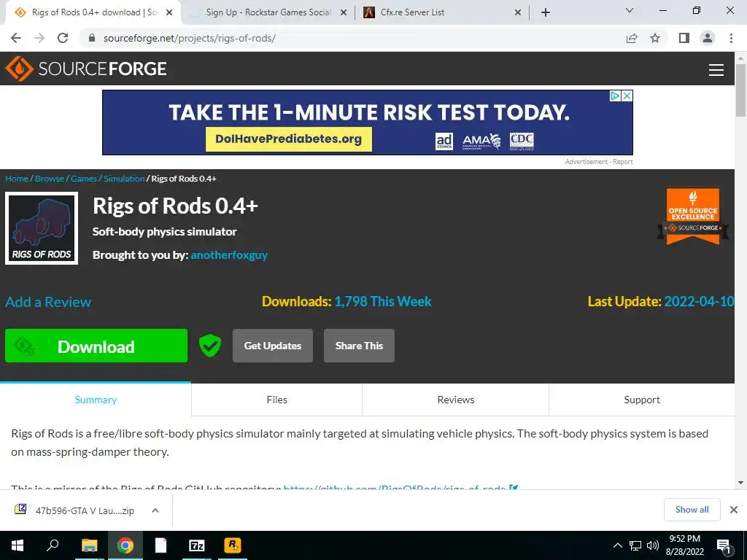Bookmark this page with the star
The image size is (747, 560).
click(655, 38)
